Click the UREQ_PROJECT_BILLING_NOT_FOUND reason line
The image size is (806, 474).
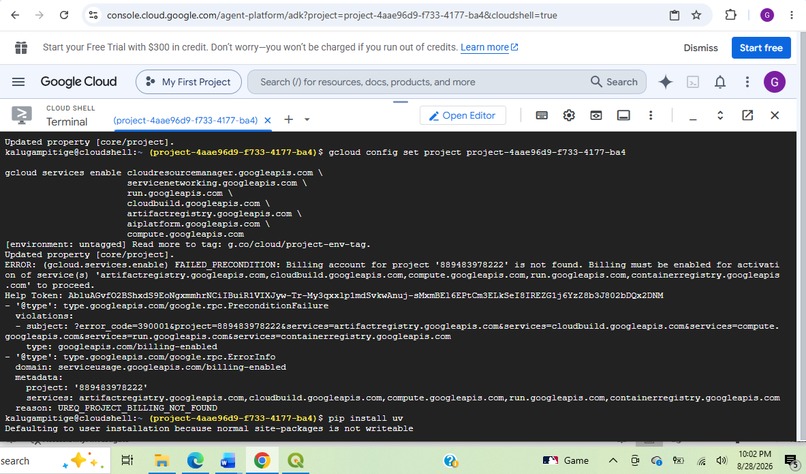[116, 408]
